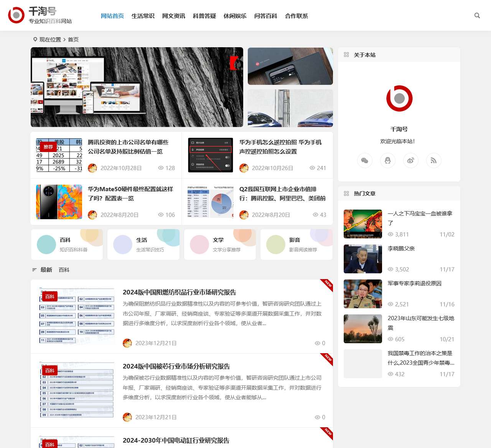The width and height of the screenshot is (491, 448).
Task: Click the car photo thumbnail beside banner
Action: [290, 108]
